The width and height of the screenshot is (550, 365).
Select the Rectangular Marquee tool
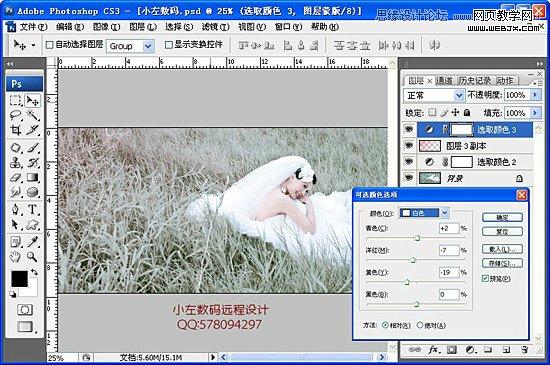(15, 101)
